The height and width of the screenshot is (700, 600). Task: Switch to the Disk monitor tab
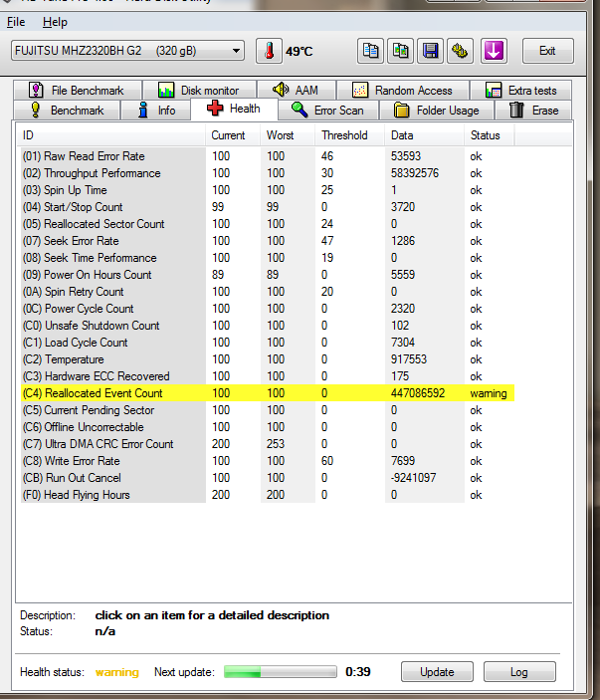pyautogui.click(x=199, y=91)
